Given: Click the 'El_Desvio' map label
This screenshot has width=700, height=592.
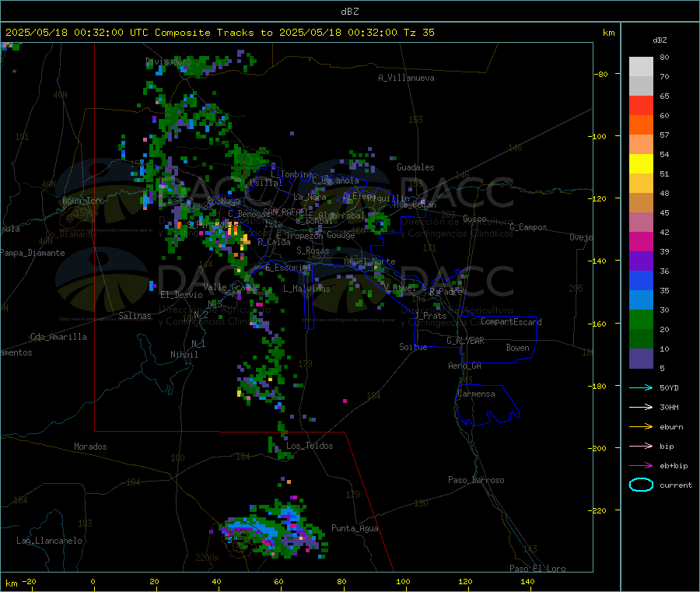Looking at the screenshot, I should point(181,295).
